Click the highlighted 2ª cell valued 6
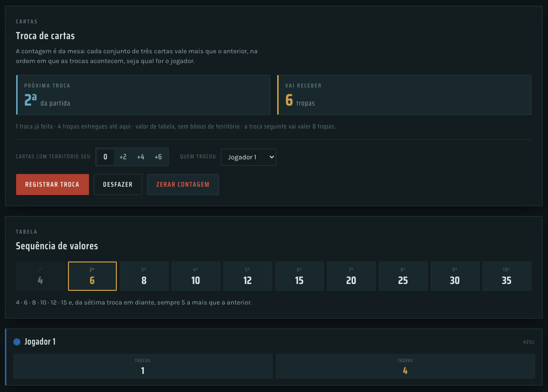This screenshot has height=392, width=548. coord(92,276)
